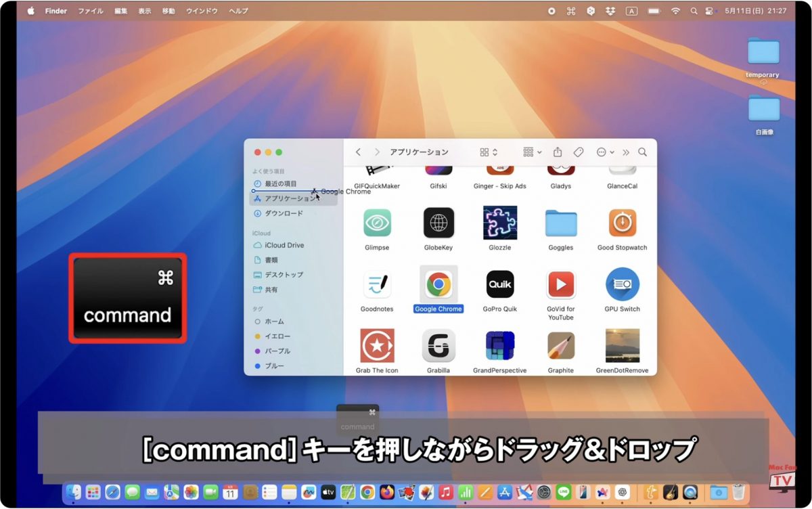
Task: Click the GlanceCal app label
Action: click(623, 186)
